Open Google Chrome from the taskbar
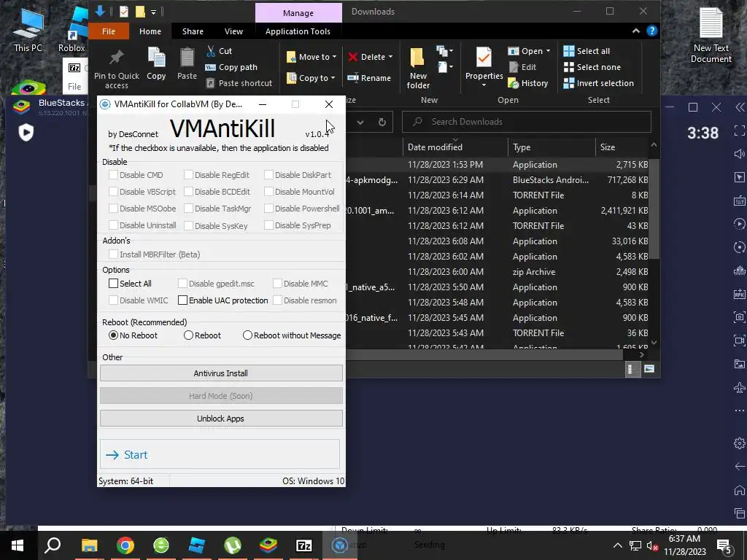747x560 pixels. [125, 545]
